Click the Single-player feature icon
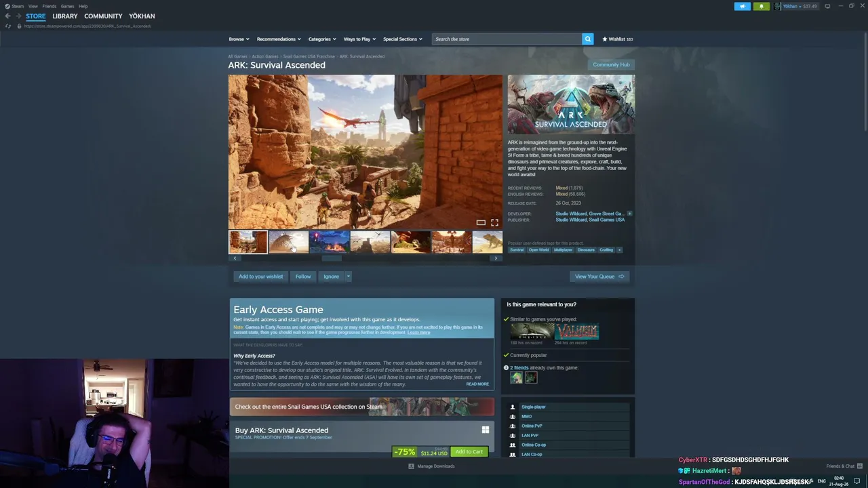This screenshot has width=868, height=488. click(513, 407)
